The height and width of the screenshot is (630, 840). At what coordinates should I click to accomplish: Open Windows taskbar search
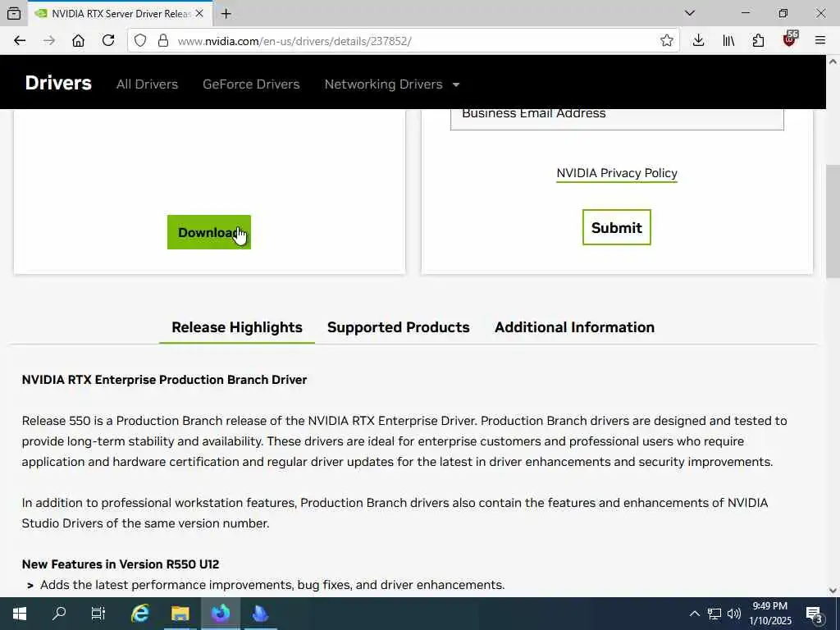coord(59,614)
